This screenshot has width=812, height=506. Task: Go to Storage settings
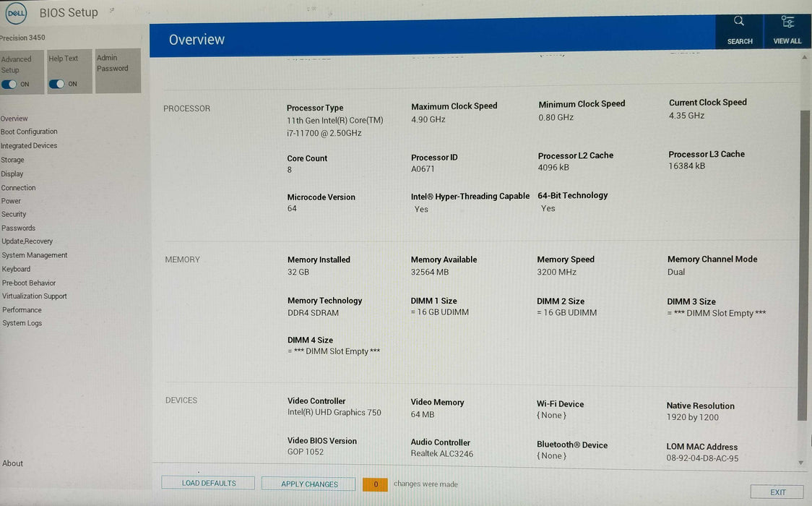coord(12,160)
